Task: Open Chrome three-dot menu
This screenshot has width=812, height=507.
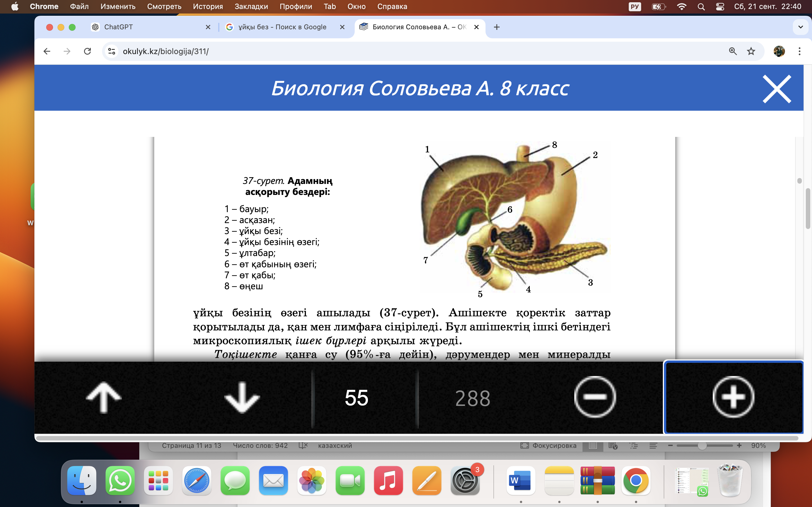Action: 799,51
